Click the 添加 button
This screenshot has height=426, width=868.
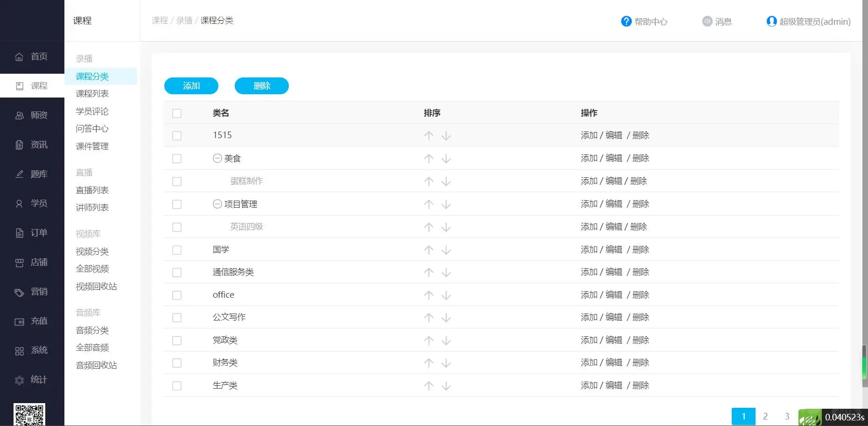click(x=191, y=86)
